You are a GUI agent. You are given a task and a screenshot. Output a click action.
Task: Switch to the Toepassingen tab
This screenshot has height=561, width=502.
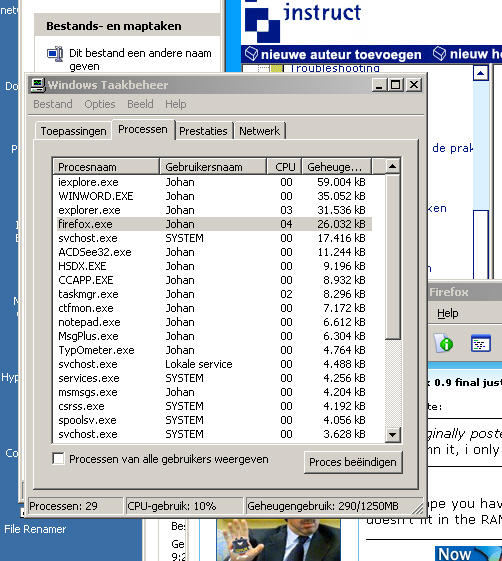click(73, 131)
